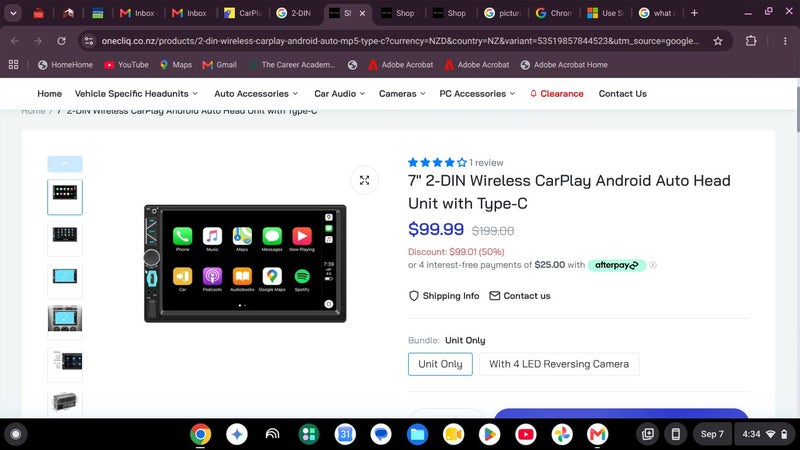Open the YouTube app from the shelf

coord(526,434)
